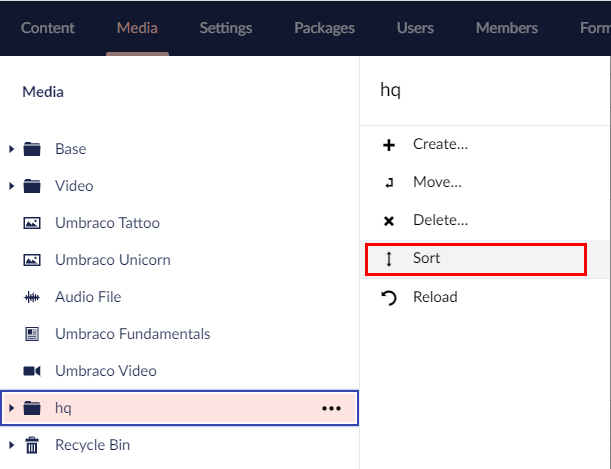Click the Video folder icon

(x=32, y=186)
